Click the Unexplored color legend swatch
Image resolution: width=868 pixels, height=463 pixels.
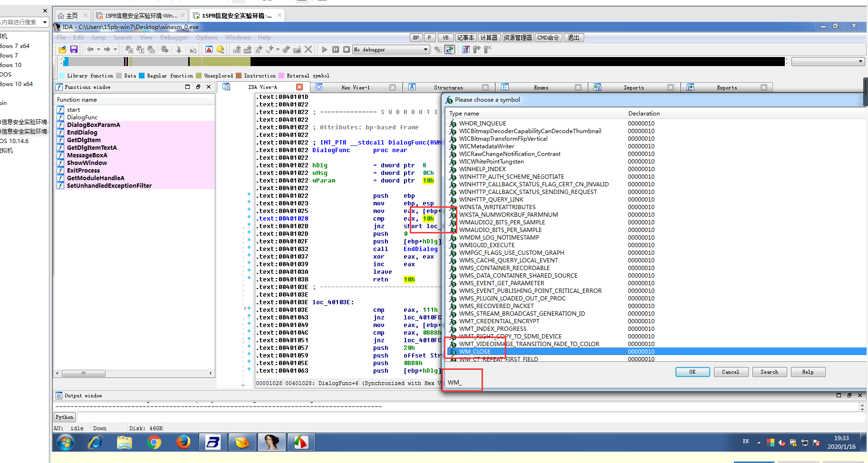tap(199, 76)
